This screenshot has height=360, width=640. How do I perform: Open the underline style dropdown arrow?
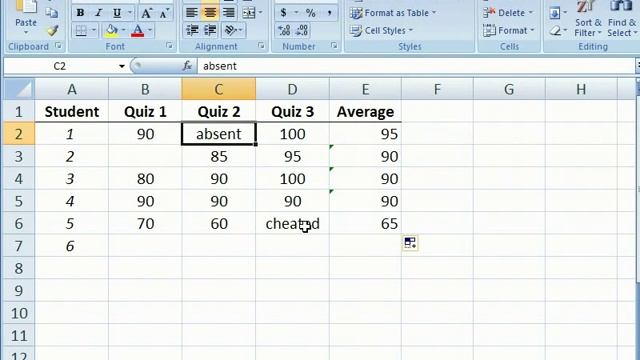[x=130, y=13]
